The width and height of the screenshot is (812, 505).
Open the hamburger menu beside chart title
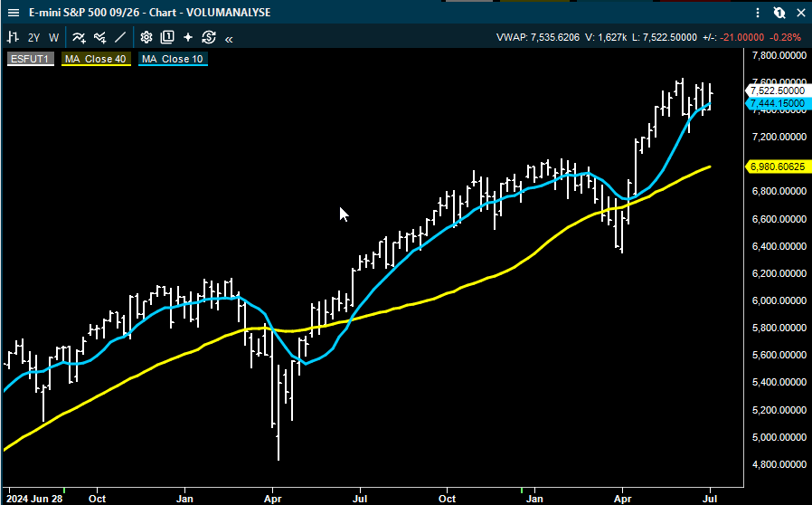point(14,13)
